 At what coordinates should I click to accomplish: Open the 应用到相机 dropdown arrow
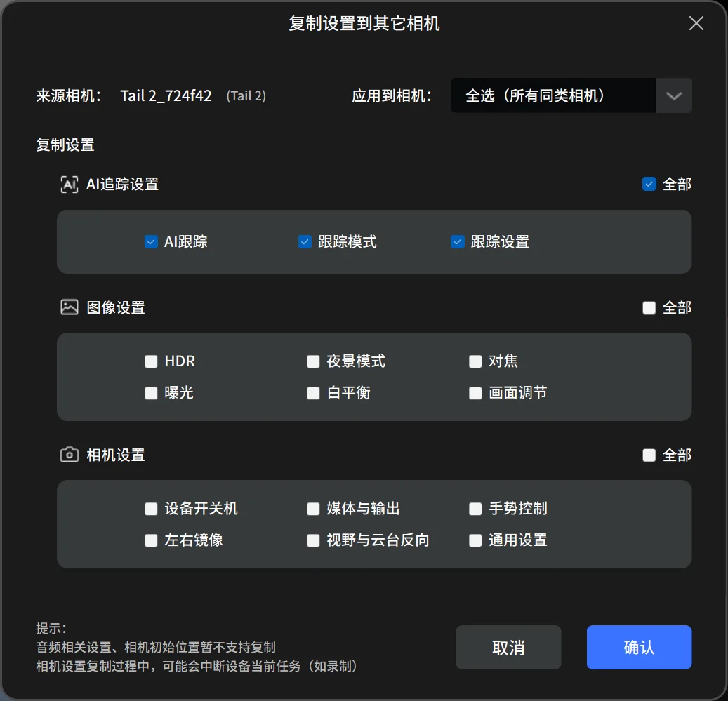[x=674, y=95]
